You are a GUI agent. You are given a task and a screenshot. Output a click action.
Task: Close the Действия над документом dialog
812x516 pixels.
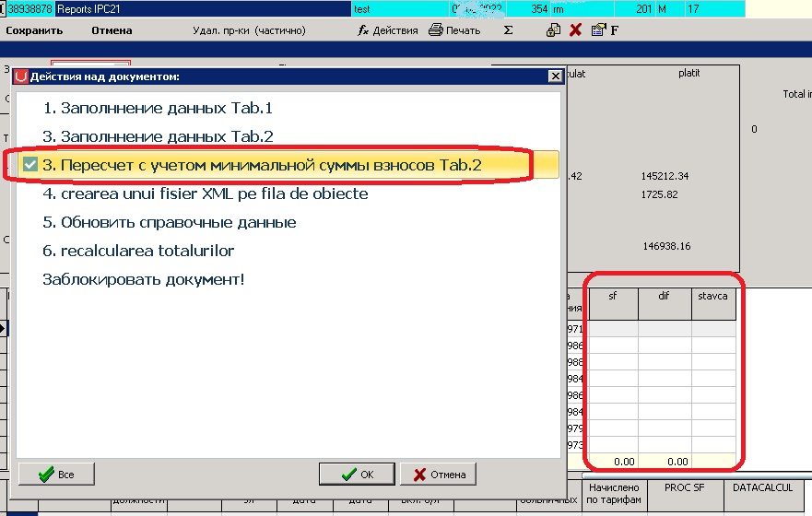[555, 76]
